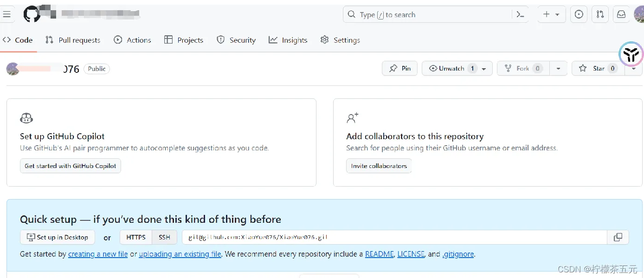Expand the create new plus dropdown
The height and width of the screenshot is (278, 644).
click(x=551, y=14)
